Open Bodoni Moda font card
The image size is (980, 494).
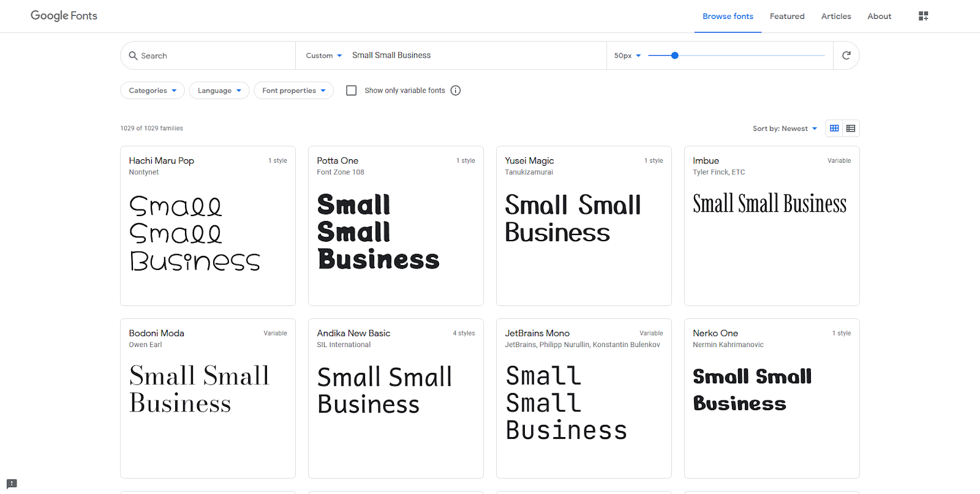point(208,399)
